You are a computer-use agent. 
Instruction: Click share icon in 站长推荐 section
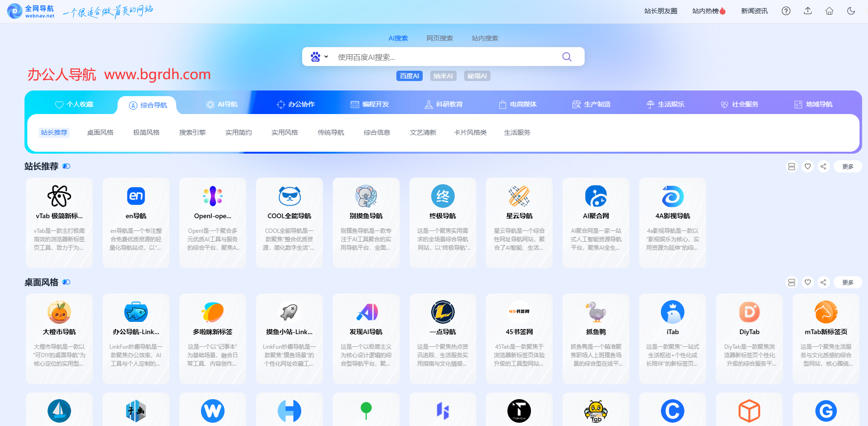point(823,166)
